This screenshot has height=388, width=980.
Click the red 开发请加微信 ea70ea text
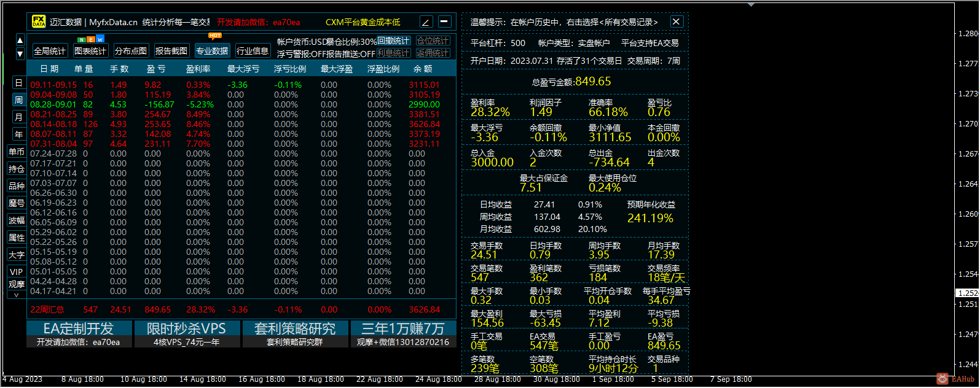coord(259,22)
